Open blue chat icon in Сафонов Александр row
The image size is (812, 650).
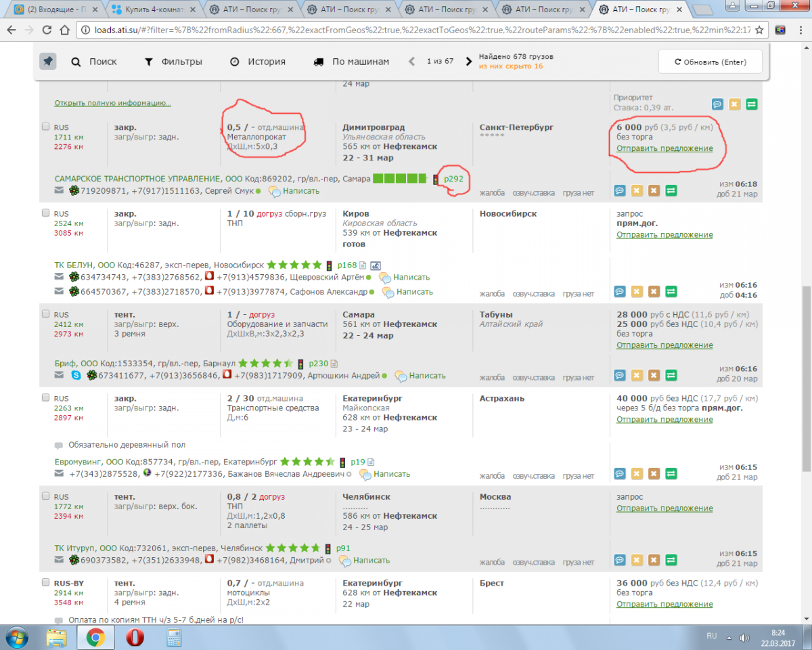click(x=620, y=291)
